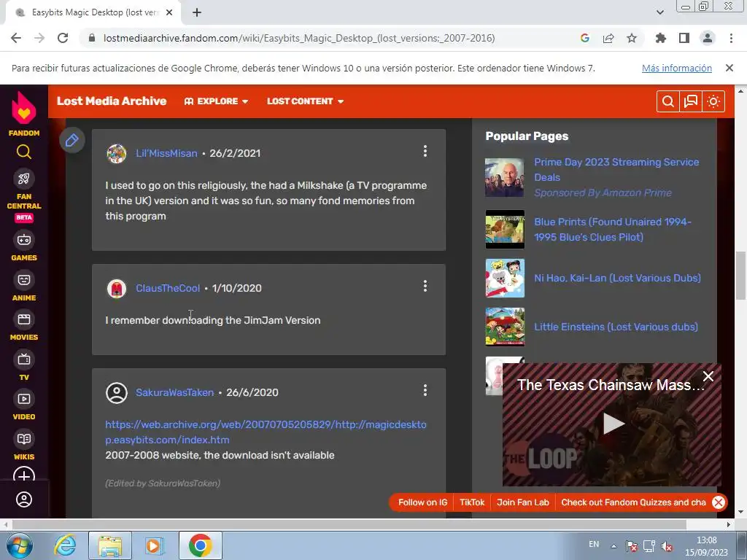Screen dimensions: 747x560
Task: Open SakuraWasTaken's profile link
Action: click(x=174, y=392)
